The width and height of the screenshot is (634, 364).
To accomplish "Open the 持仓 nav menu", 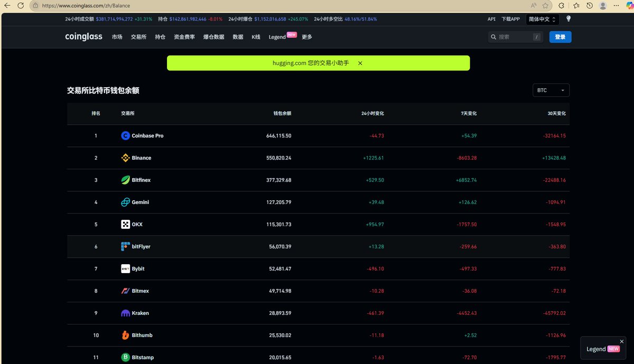I will 160,37.
